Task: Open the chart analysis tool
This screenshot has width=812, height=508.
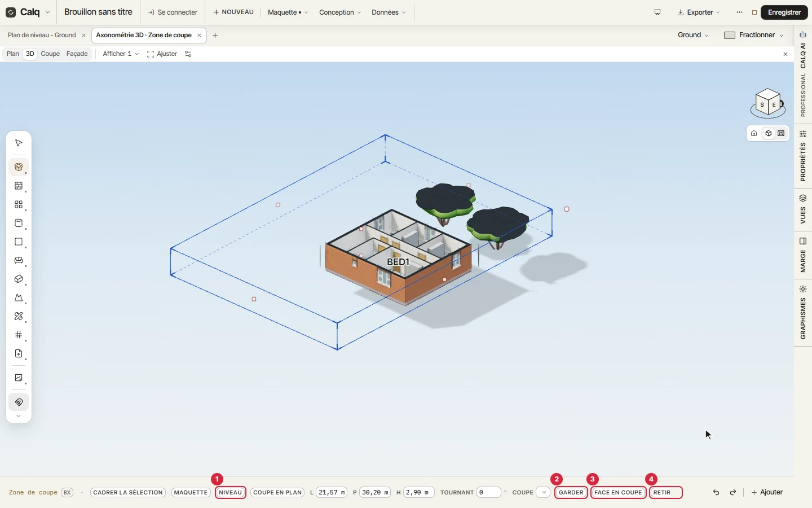Action: (x=19, y=378)
